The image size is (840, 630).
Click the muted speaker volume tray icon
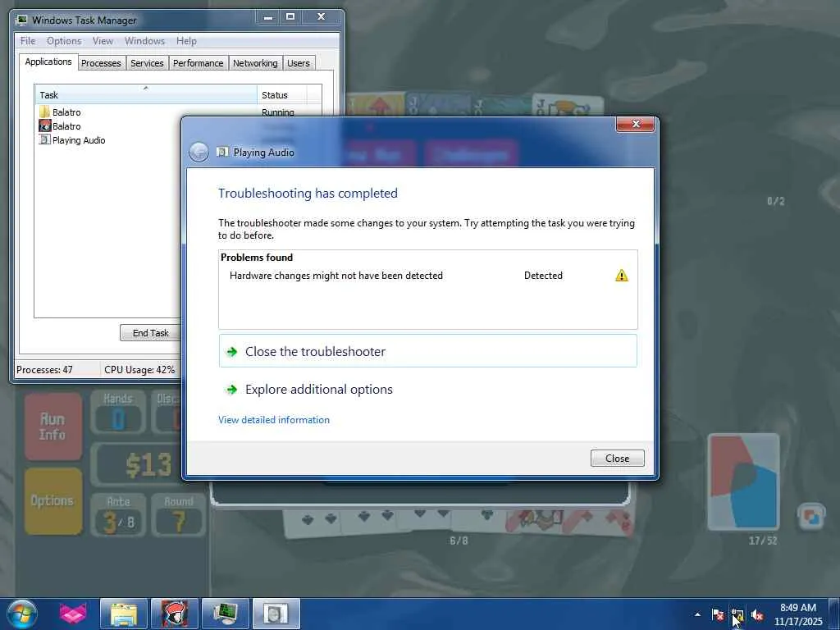pyautogui.click(x=757, y=614)
